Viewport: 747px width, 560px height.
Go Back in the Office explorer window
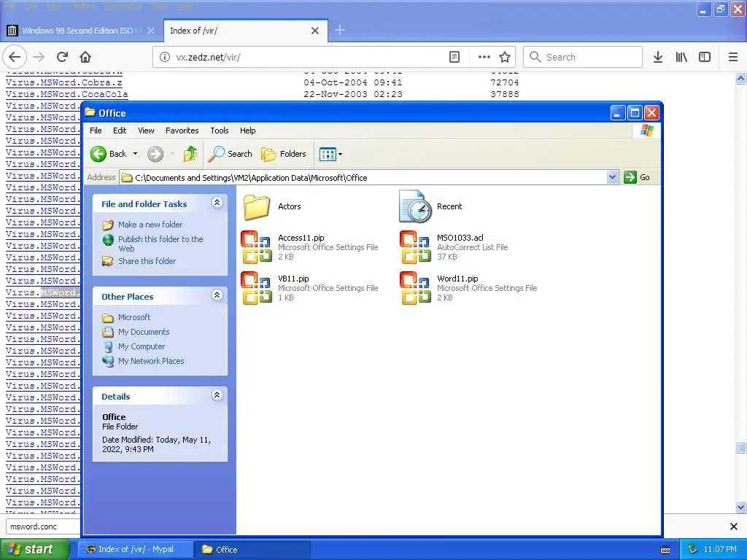(108, 154)
